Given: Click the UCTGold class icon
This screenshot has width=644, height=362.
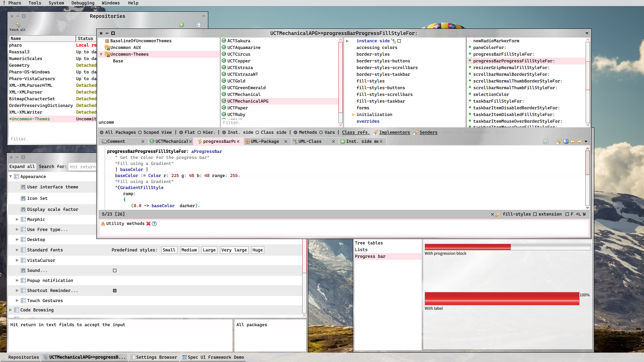Looking at the screenshot, I should point(224,81).
